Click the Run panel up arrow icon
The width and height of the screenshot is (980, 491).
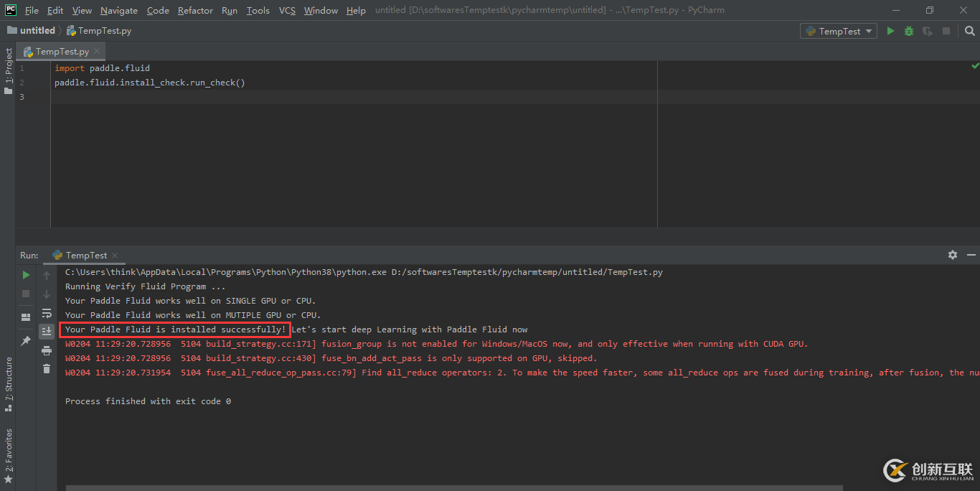pyautogui.click(x=47, y=275)
